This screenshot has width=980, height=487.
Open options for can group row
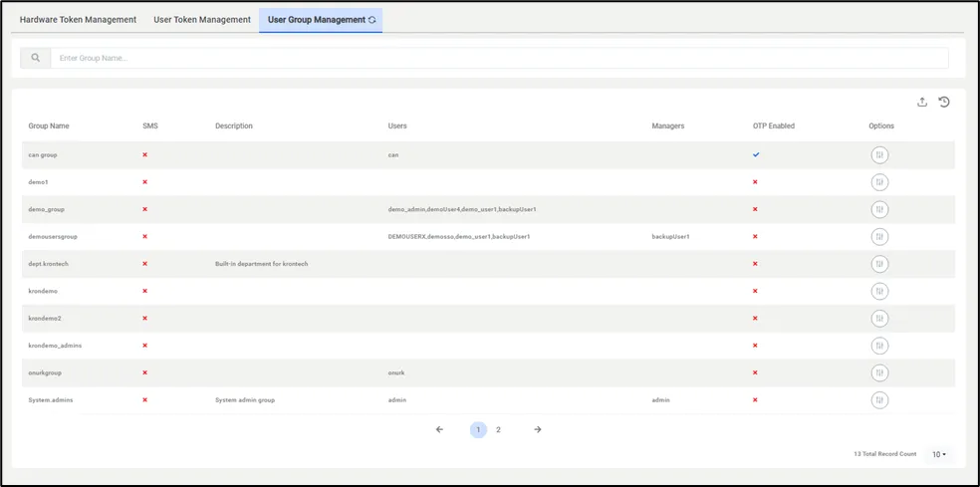pyautogui.click(x=879, y=155)
